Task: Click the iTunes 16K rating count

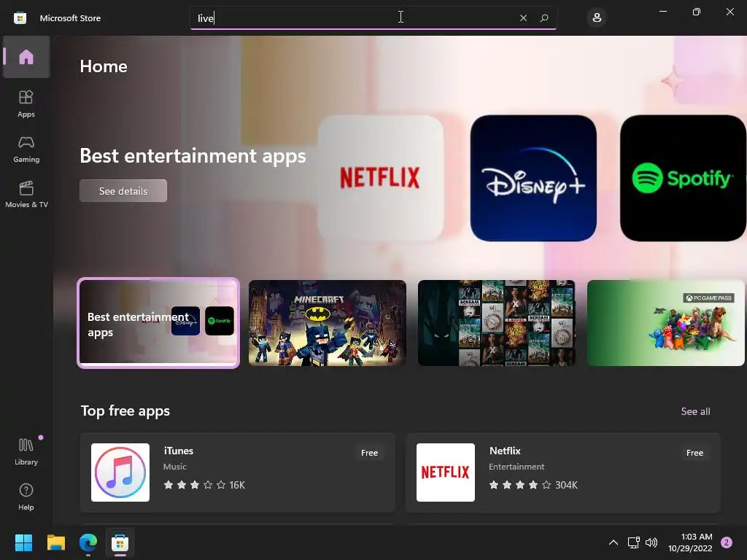Action: pyautogui.click(x=237, y=485)
